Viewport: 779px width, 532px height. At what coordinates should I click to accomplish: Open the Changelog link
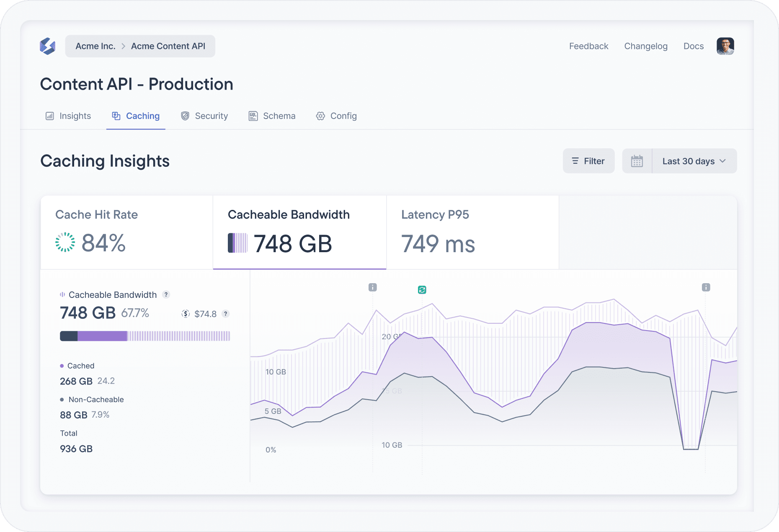click(x=645, y=46)
